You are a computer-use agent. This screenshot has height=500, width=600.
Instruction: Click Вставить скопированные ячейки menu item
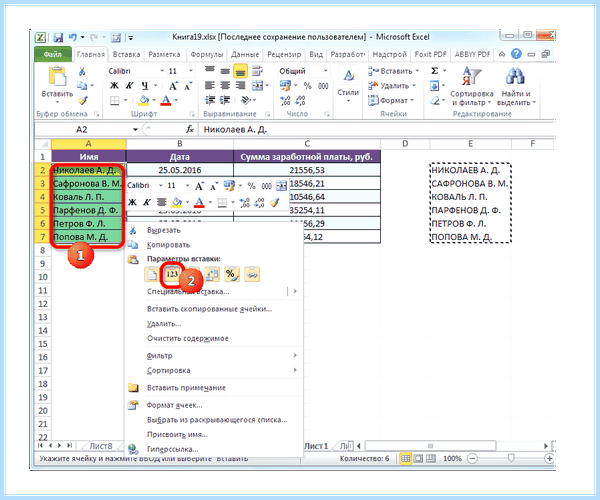[209, 309]
